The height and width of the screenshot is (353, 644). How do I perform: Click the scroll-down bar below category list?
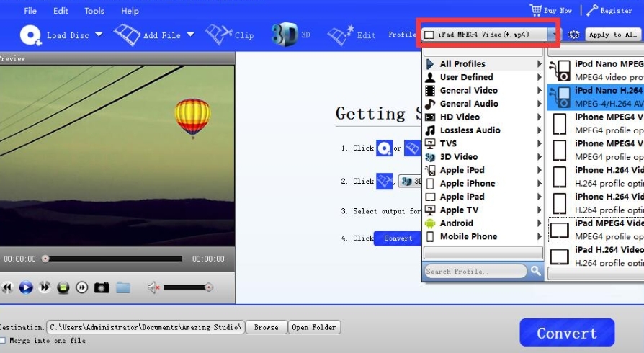483,252
